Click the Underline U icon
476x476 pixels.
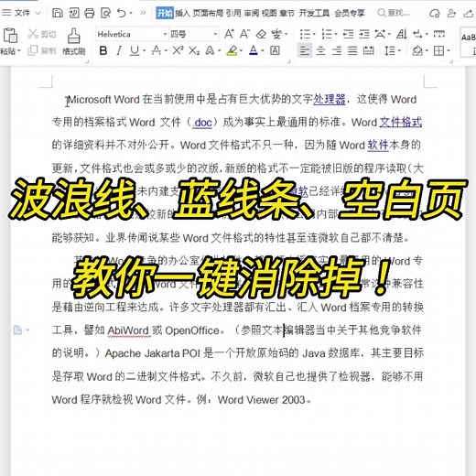135,50
